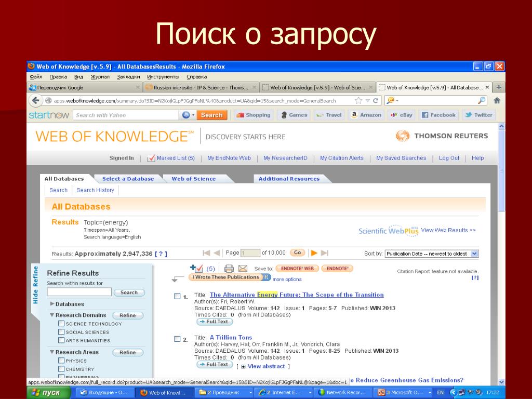Click the page scrollbar thumb
The width and height of the screenshot is (532, 399).
[501, 170]
